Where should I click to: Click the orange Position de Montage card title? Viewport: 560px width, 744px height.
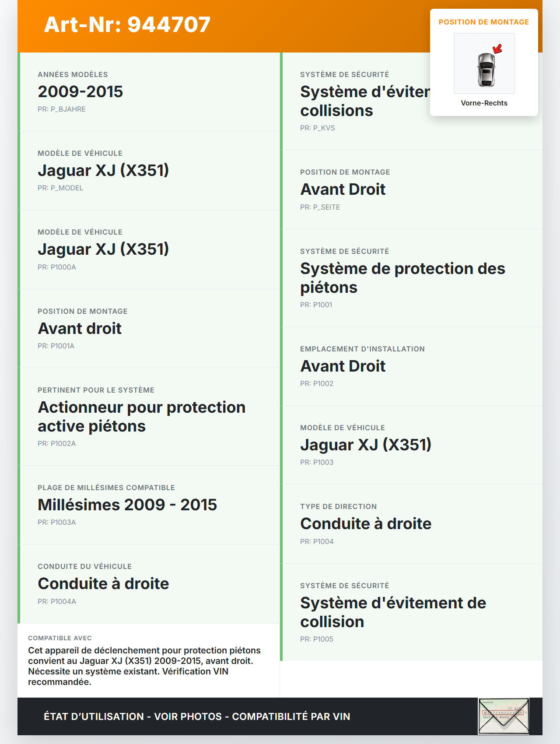(484, 22)
